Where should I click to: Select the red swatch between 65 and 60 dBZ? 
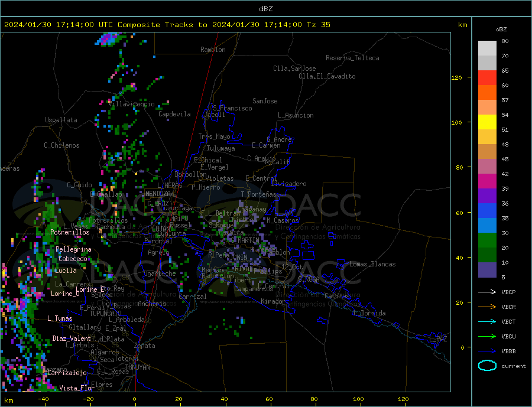click(487, 77)
